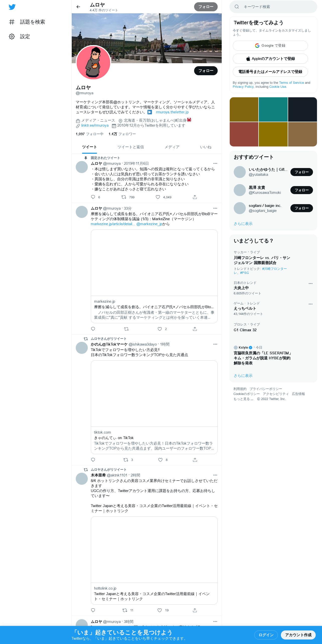
Task: Like 木本亜希 tweet with 19 likes
Action: (x=159, y=610)
